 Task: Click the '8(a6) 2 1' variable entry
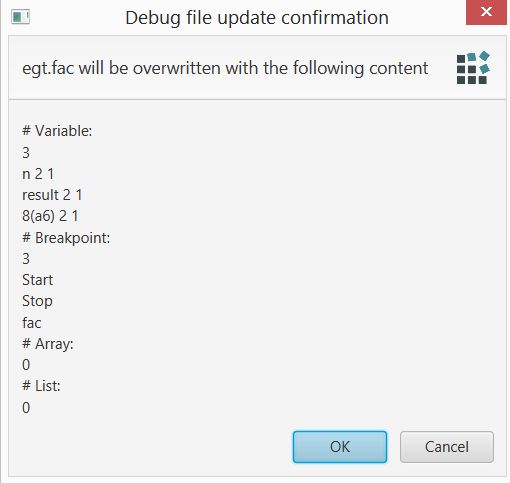click(x=50, y=216)
